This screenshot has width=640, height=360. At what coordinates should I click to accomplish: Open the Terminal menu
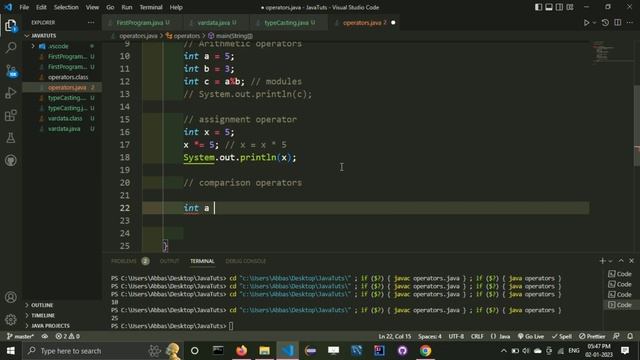(x=151, y=7)
